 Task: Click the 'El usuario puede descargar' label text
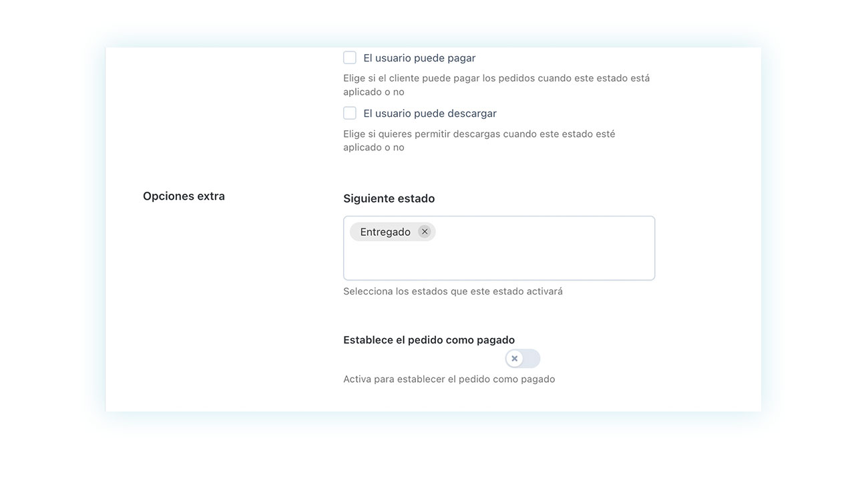click(430, 114)
